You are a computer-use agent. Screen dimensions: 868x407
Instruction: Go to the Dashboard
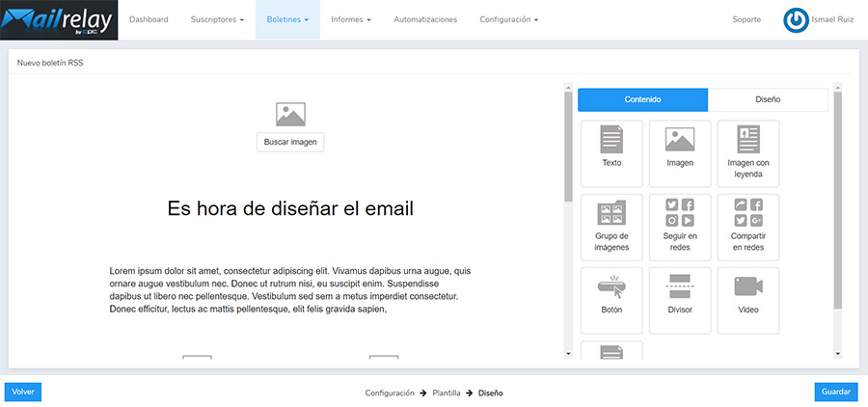click(x=149, y=19)
